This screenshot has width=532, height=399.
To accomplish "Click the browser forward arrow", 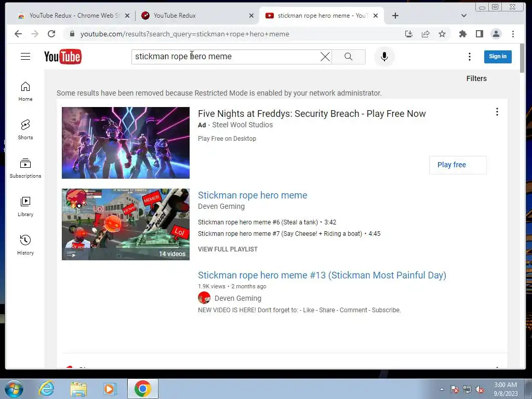I will coord(35,34).
